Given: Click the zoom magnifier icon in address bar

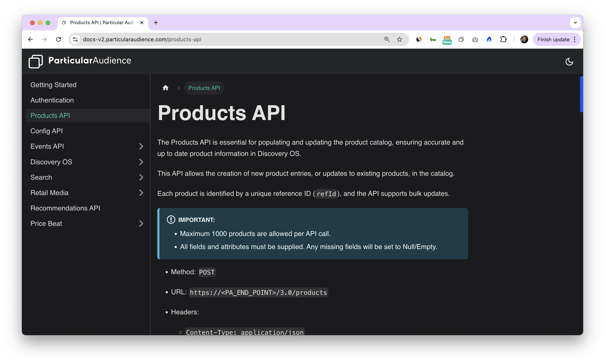Looking at the screenshot, I should tap(387, 39).
